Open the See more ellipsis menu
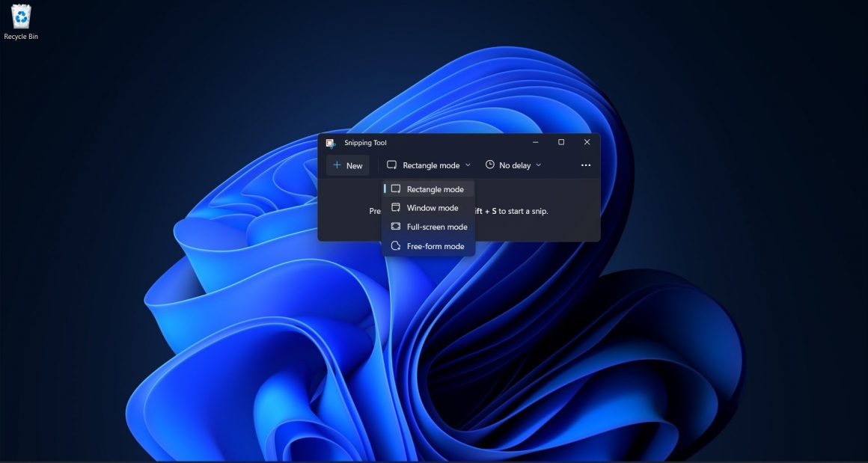 pos(584,165)
